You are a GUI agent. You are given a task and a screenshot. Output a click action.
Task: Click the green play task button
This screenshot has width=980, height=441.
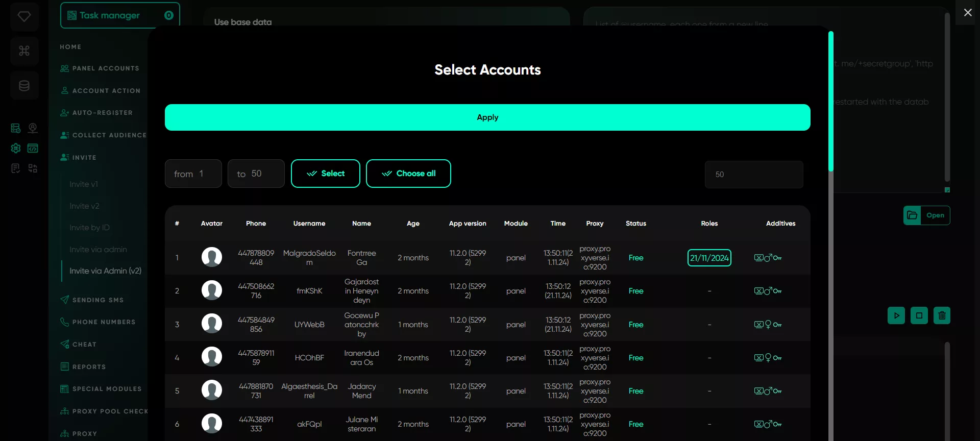click(896, 315)
